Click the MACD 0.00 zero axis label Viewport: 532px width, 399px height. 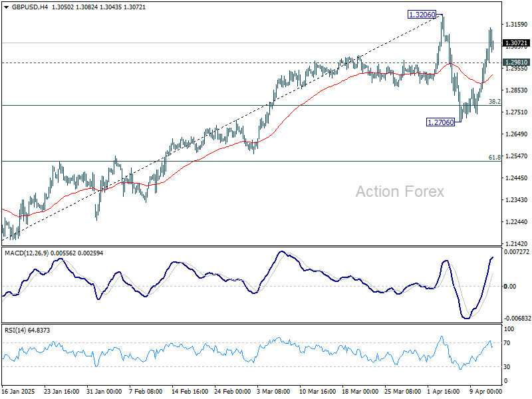(509, 287)
